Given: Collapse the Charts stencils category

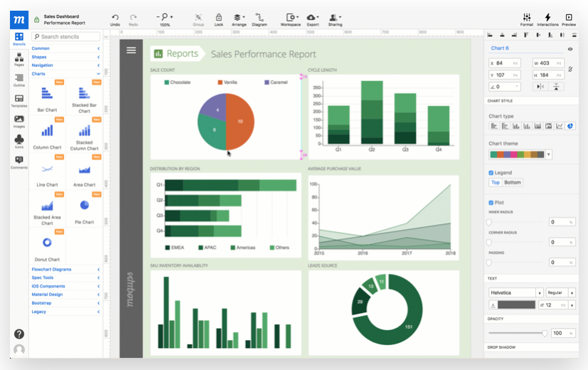Looking at the screenshot, I should pyautogui.click(x=65, y=74).
